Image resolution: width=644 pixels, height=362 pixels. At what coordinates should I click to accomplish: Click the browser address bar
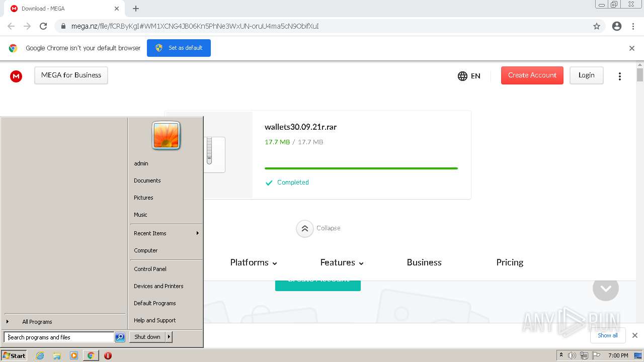tap(322, 26)
